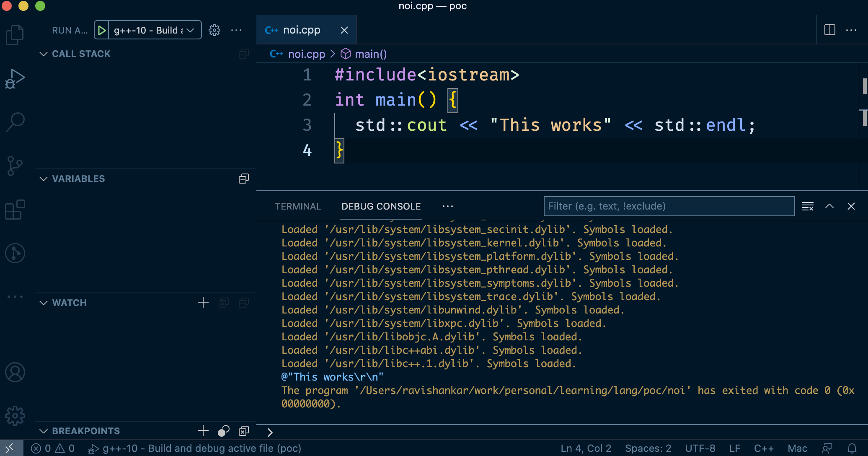This screenshot has width=868, height=456.
Task: Open the Explorer view icon
Action: 15,35
